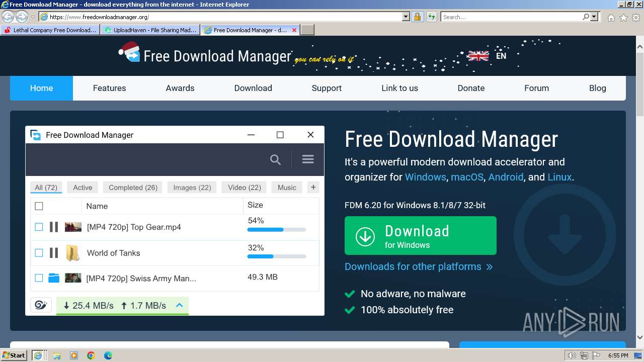Follow the macOS platform link
The image size is (644, 362).
pyautogui.click(x=467, y=177)
